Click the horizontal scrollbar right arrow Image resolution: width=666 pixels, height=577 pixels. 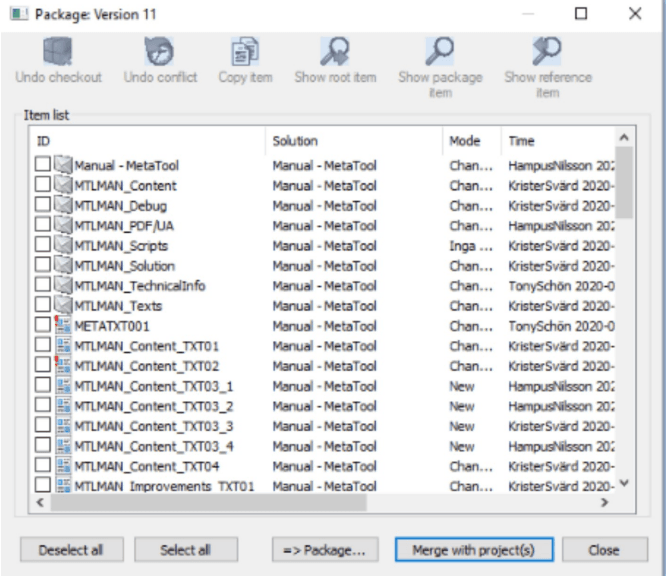point(605,503)
